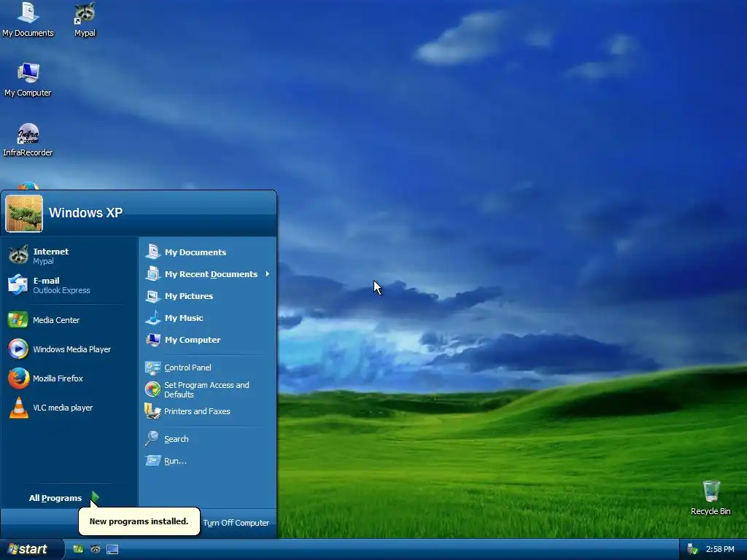Image resolution: width=747 pixels, height=560 pixels.
Task: Open My Pictures from Start menu
Action: coord(207,296)
